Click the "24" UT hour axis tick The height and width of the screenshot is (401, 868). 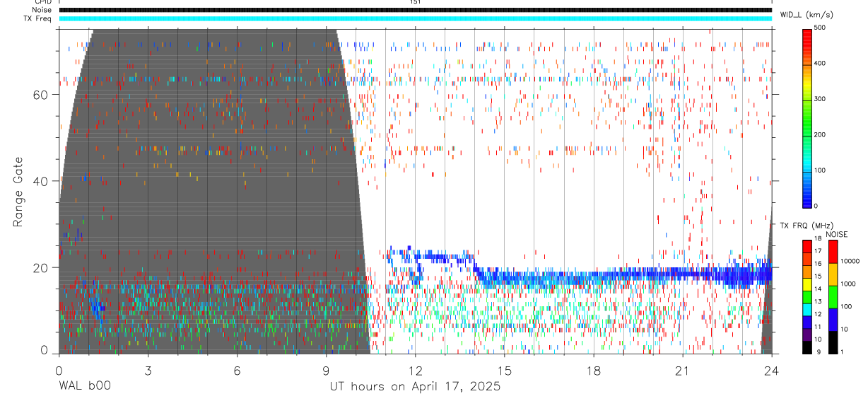click(772, 370)
